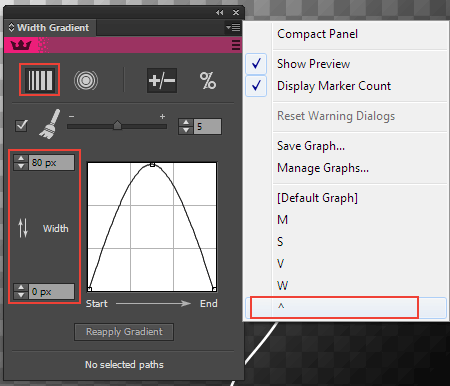Click the graph peak control point
450x386 pixels.
[x=152, y=164]
